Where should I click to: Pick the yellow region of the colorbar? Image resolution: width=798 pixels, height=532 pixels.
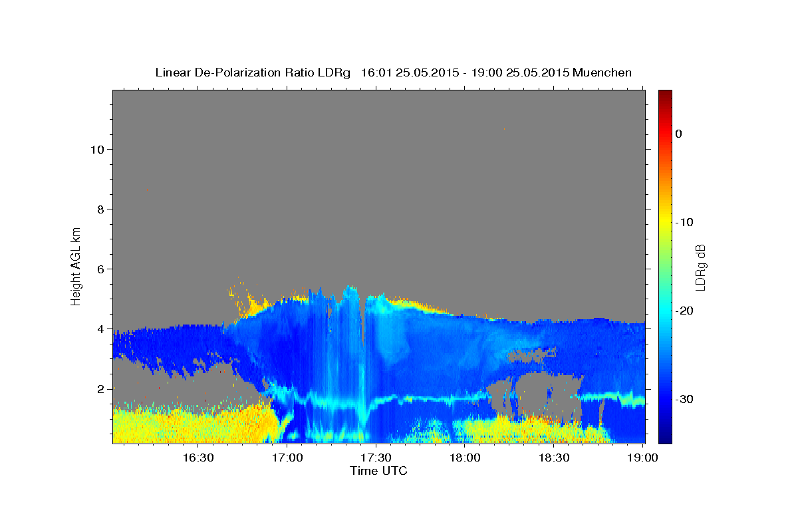(x=665, y=223)
